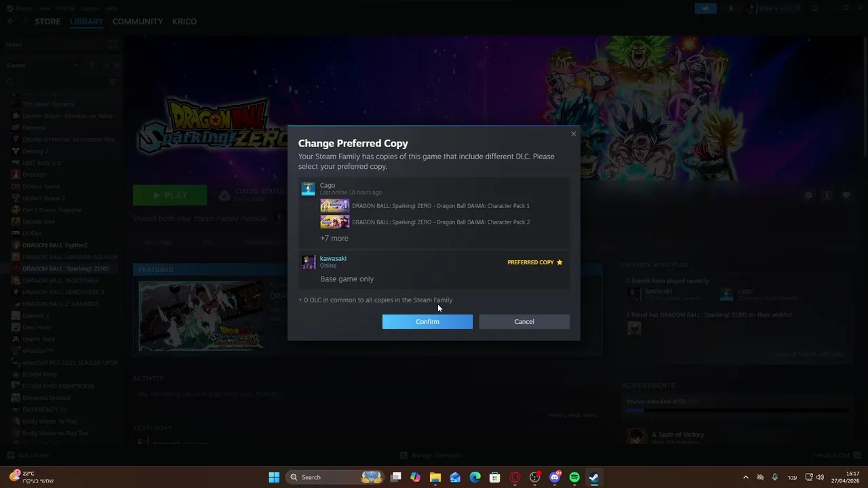Confirm the preferred copy selection
The image size is (868, 488).
tap(427, 321)
